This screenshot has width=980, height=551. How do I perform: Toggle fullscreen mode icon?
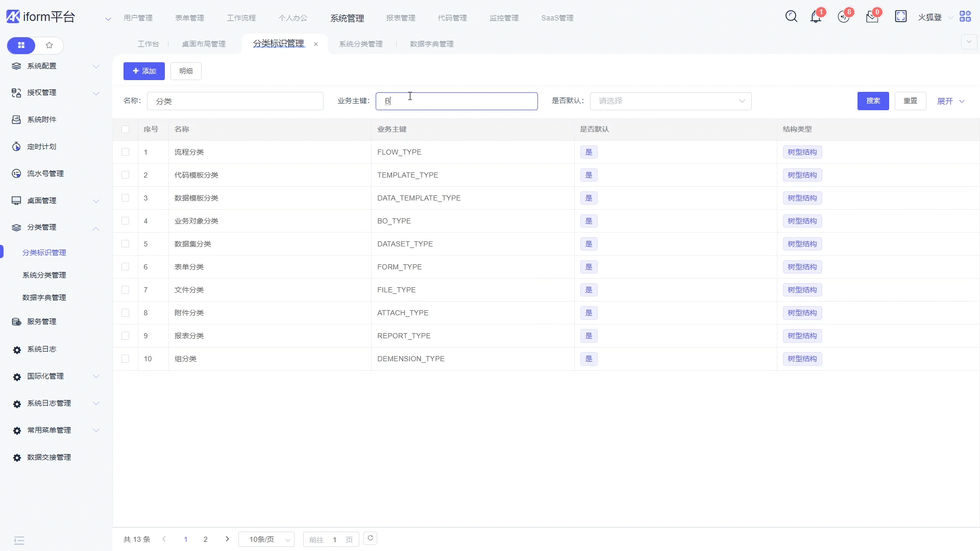pyautogui.click(x=901, y=16)
